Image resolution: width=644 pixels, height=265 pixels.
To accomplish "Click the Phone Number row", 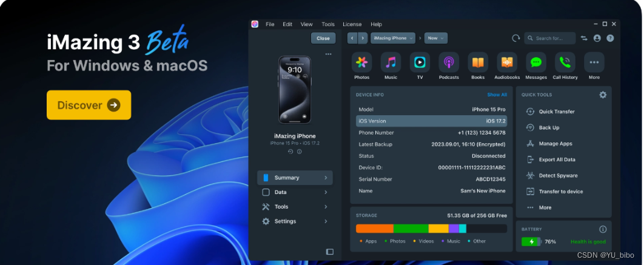I will pyautogui.click(x=431, y=133).
